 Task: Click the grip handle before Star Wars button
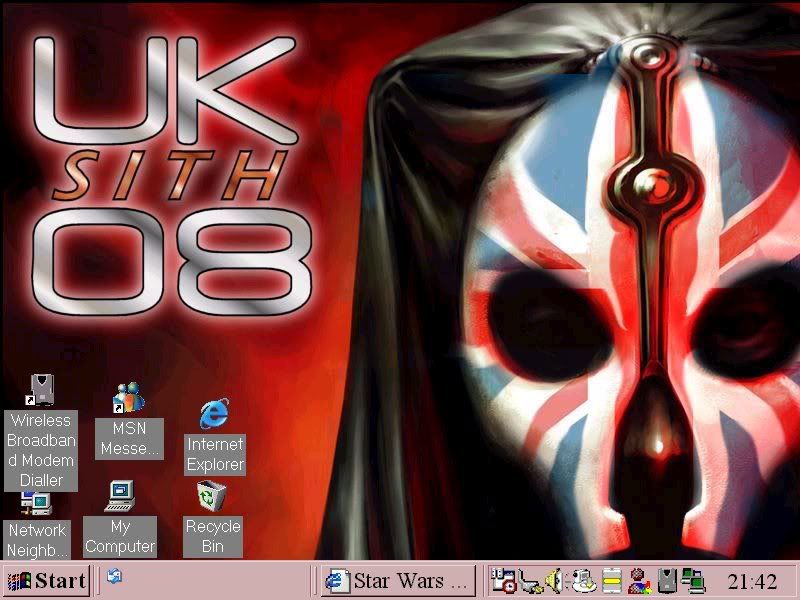point(316,581)
